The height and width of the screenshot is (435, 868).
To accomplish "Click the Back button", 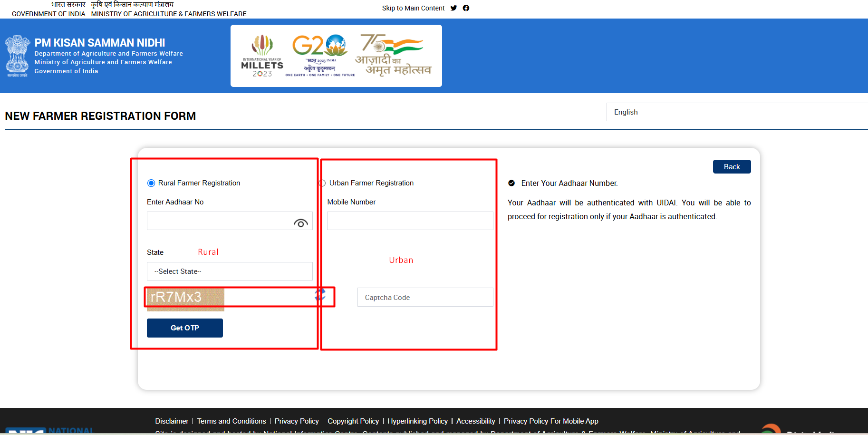I will pyautogui.click(x=732, y=167).
